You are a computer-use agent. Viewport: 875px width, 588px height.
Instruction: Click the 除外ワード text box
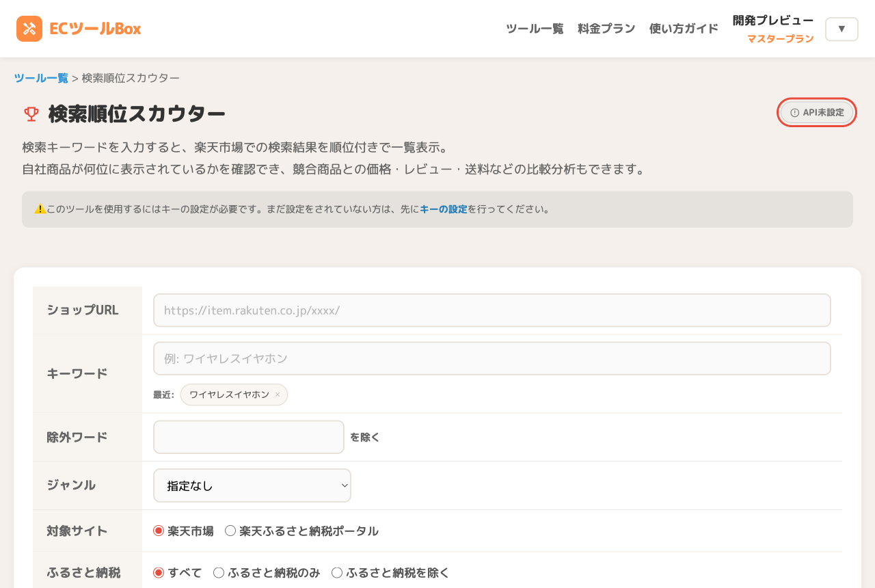249,437
